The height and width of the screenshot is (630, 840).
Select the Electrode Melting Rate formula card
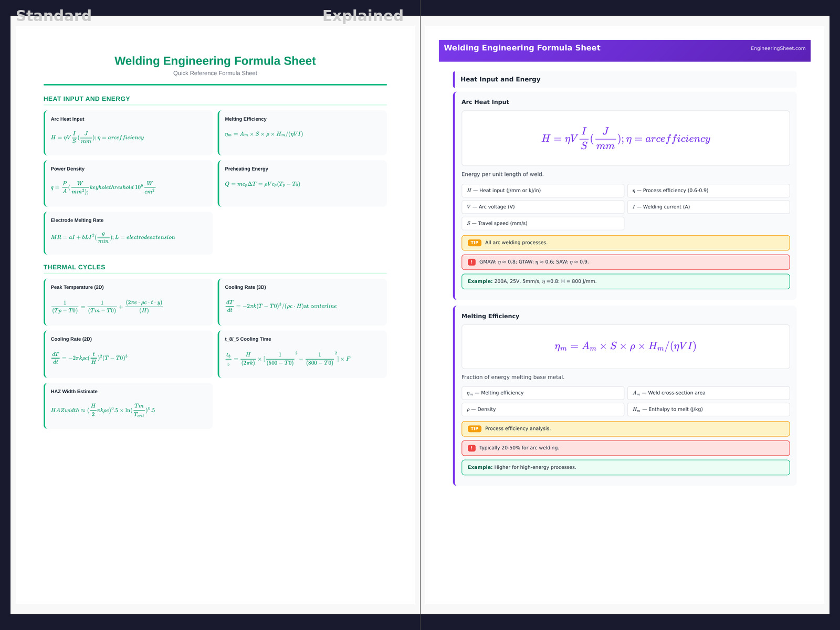(x=129, y=233)
